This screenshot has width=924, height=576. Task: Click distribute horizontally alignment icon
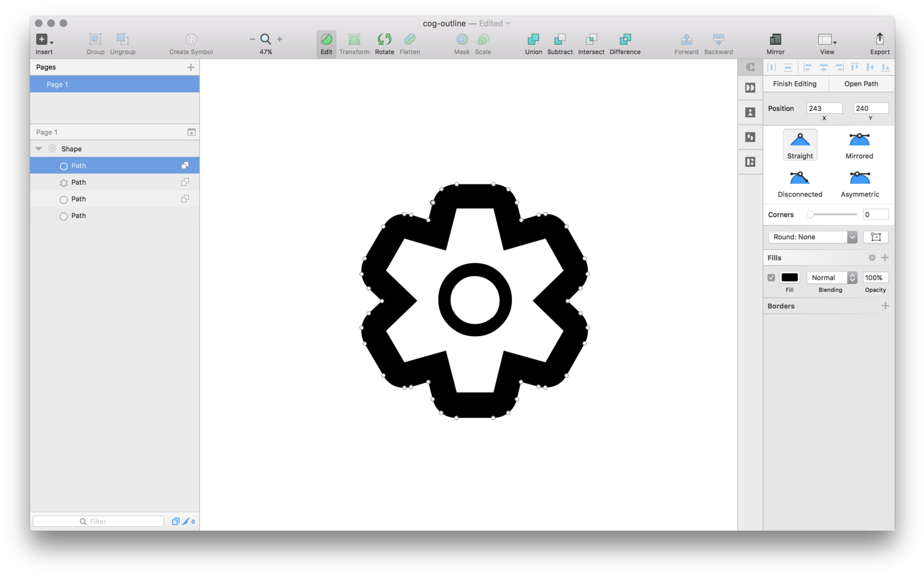point(772,67)
